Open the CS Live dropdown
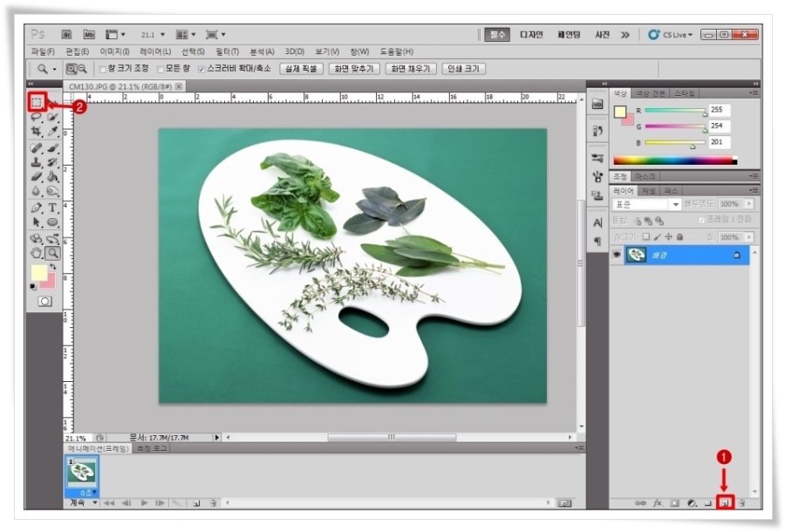 pyautogui.click(x=671, y=35)
